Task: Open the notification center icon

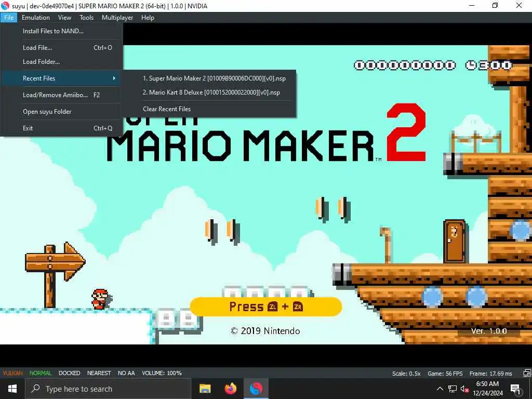Action: (515, 389)
